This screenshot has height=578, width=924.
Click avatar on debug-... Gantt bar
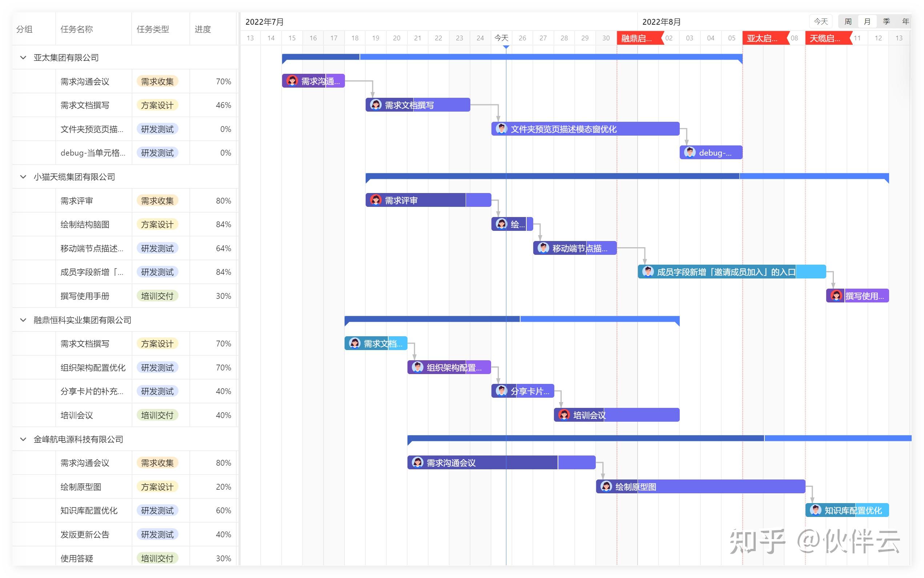pos(690,152)
